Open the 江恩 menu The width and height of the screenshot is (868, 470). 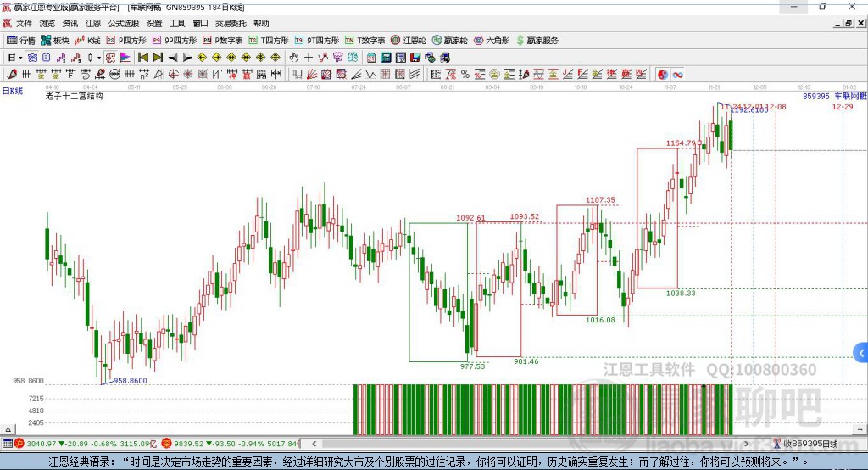93,23
